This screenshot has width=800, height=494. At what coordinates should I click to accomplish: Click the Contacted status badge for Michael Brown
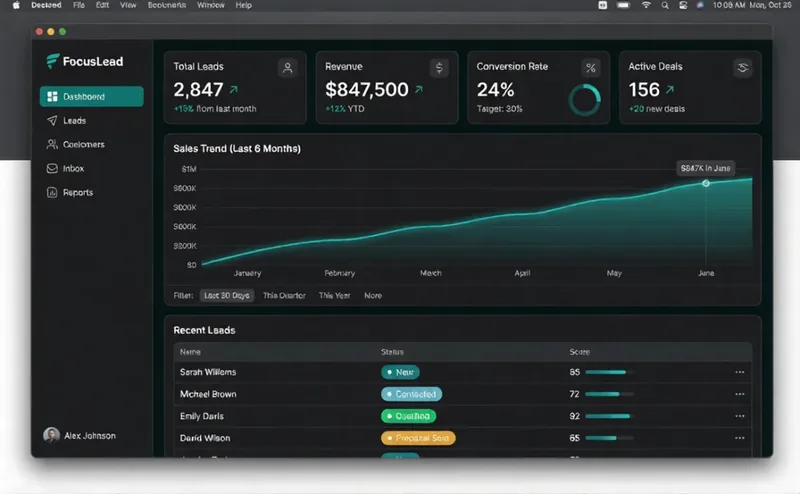tap(412, 394)
